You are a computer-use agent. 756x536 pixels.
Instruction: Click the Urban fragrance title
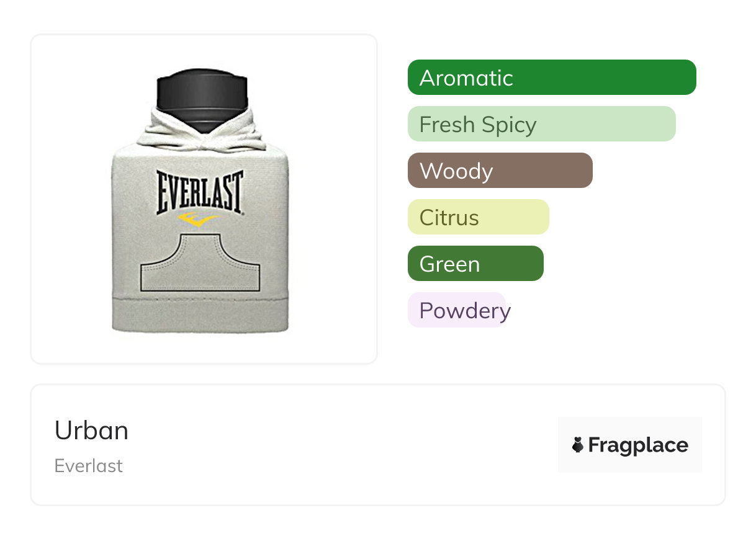(91, 431)
